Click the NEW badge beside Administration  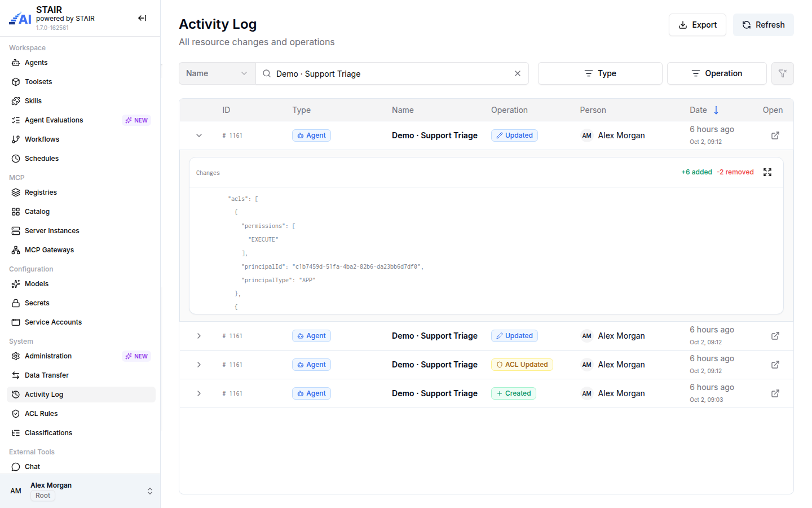pyautogui.click(x=136, y=356)
